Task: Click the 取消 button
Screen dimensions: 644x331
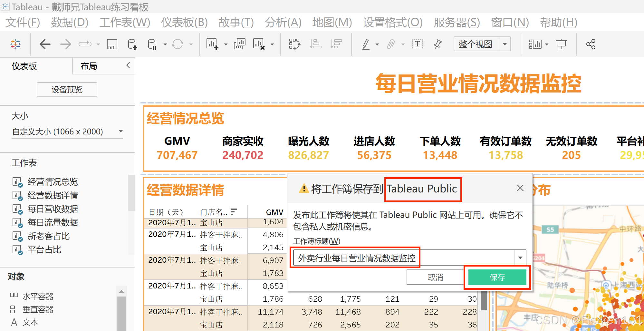Action: pyautogui.click(x=435, y=277)
